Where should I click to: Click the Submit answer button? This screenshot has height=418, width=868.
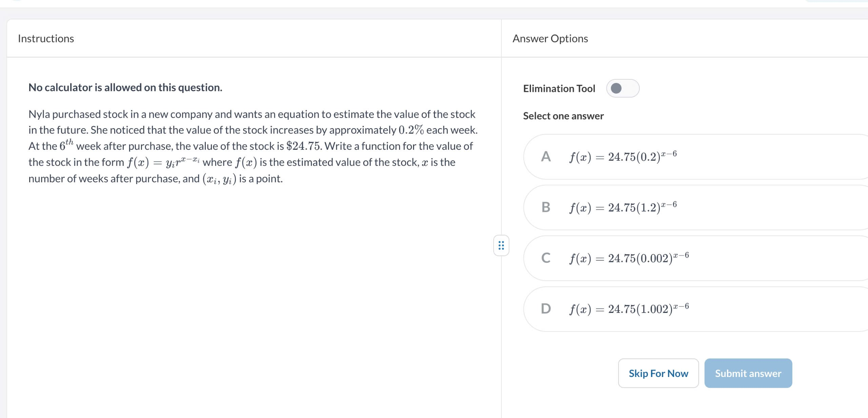pyautogui.click(x=748, y=373)
